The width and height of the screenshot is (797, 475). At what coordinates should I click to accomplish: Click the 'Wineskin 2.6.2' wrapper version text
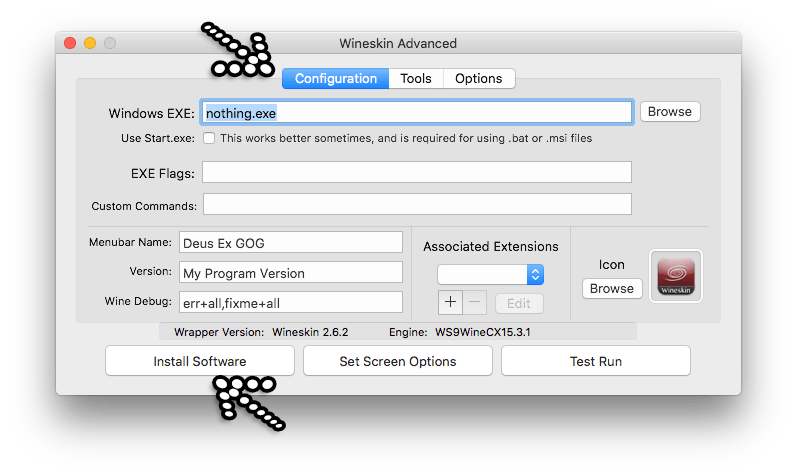pyautogui.click(x=310, y=332)
